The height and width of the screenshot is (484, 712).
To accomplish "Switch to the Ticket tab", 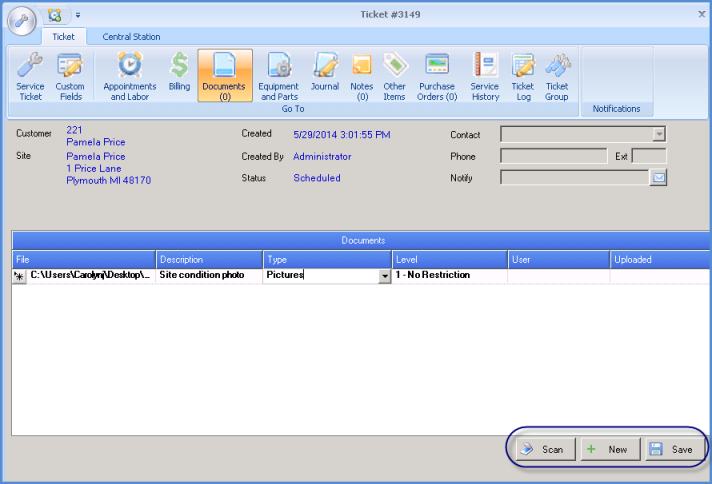I will [x=63, y=37].
